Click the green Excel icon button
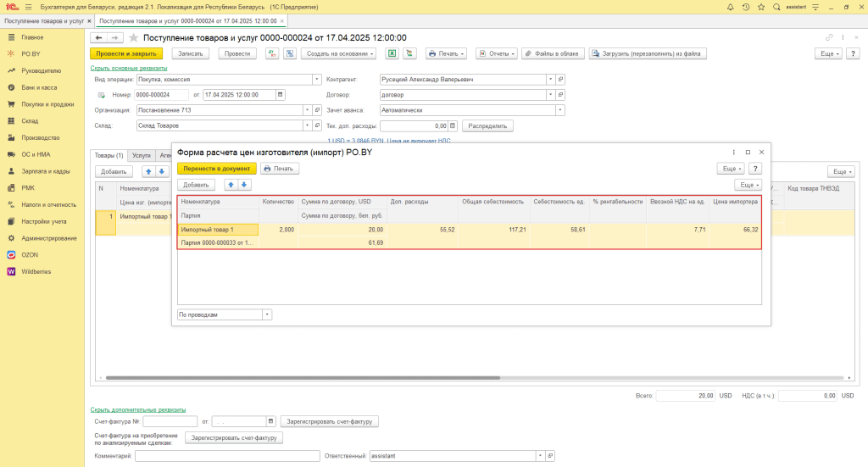This screenshot has height=467, width=868. coord(392,53)
